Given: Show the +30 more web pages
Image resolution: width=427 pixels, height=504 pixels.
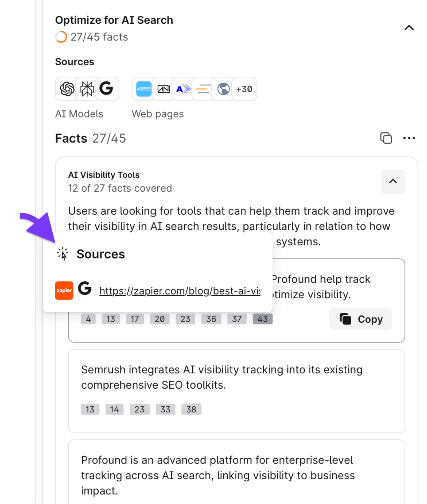Looking at the screenshot, I should tap(244, 89).
